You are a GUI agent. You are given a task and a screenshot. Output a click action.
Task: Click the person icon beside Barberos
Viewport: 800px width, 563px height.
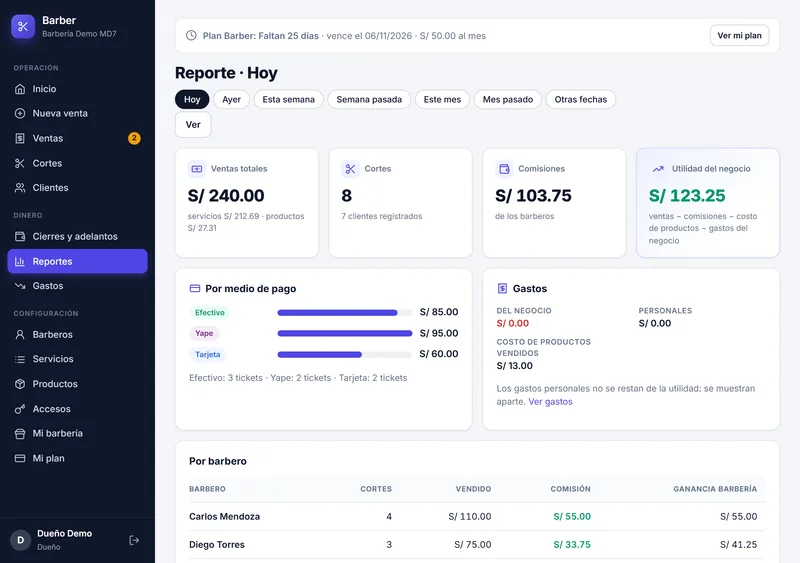pos(20,334)
